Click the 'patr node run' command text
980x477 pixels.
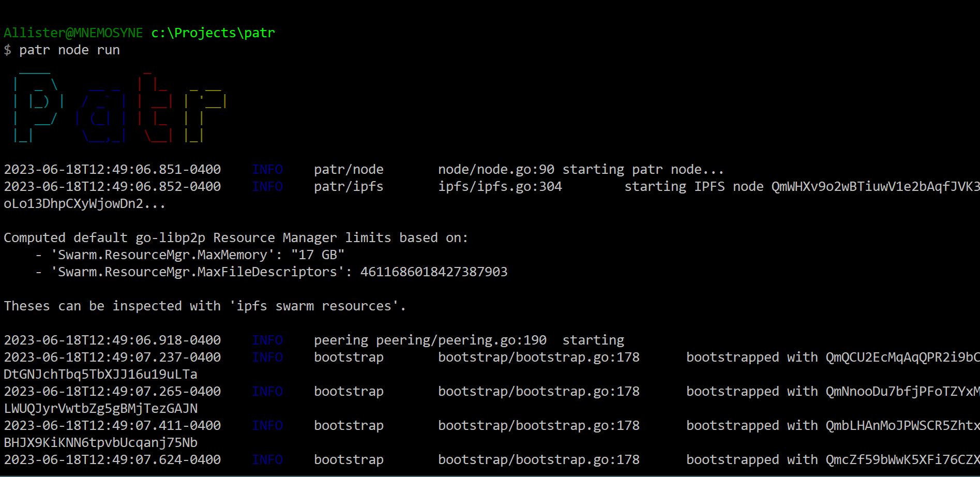pyautogui.click(x=69, y=50)
